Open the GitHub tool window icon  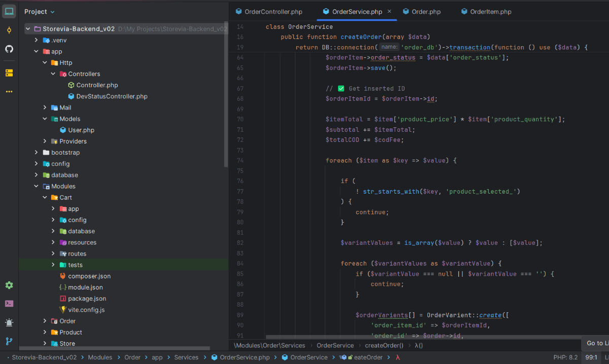9,49
